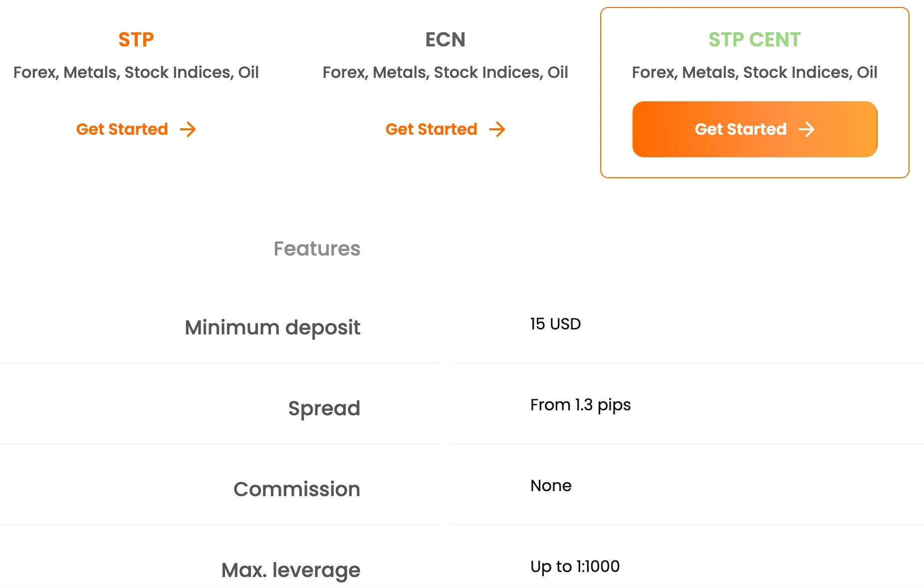Click the Spread row label
Viewport: 924px width, 588px height.
pyautogui.click(x=324, y=409)
